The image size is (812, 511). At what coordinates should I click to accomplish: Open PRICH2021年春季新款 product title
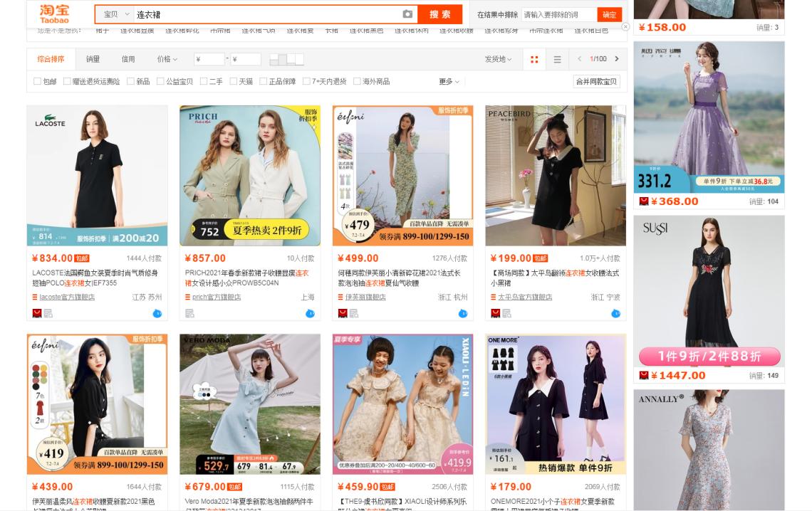pos(247,278)
